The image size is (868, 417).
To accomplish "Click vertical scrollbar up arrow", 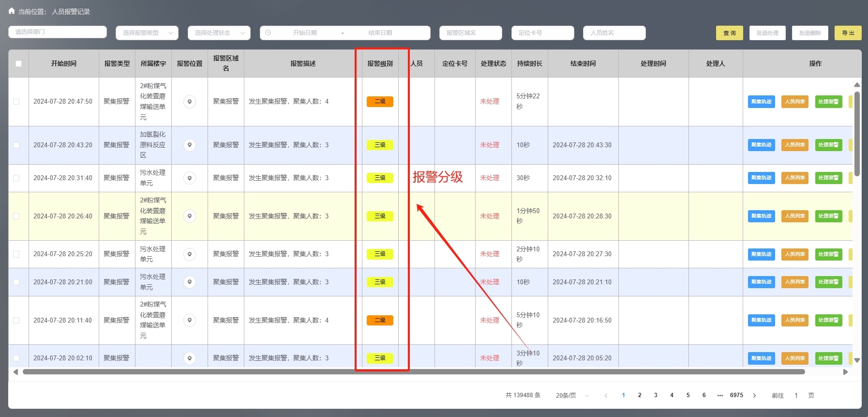I will click(x=857, y=85).
